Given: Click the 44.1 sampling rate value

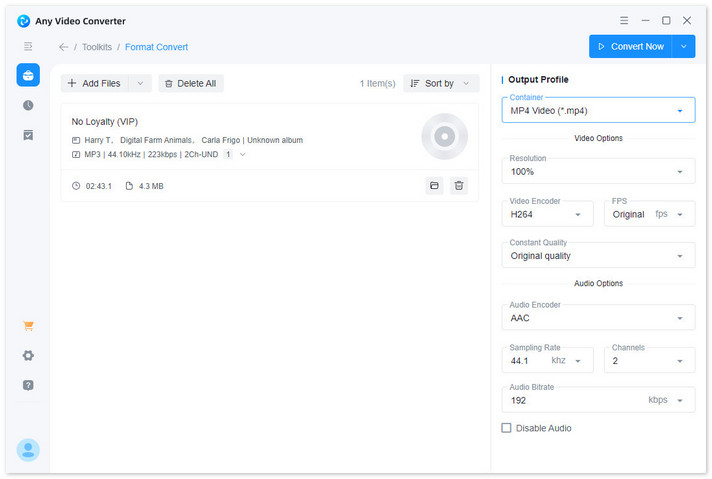Looking at the screenshot, I should click(519, 361).
